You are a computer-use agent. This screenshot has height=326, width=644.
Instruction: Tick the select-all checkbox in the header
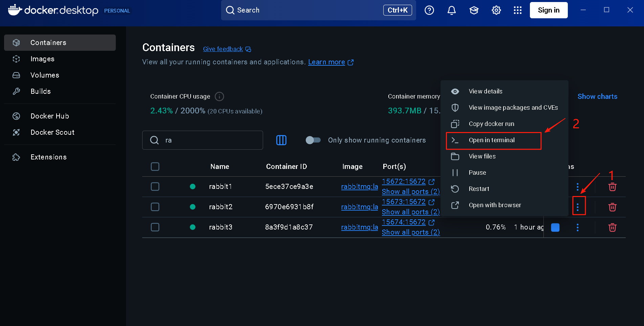[x=155, y=167]
